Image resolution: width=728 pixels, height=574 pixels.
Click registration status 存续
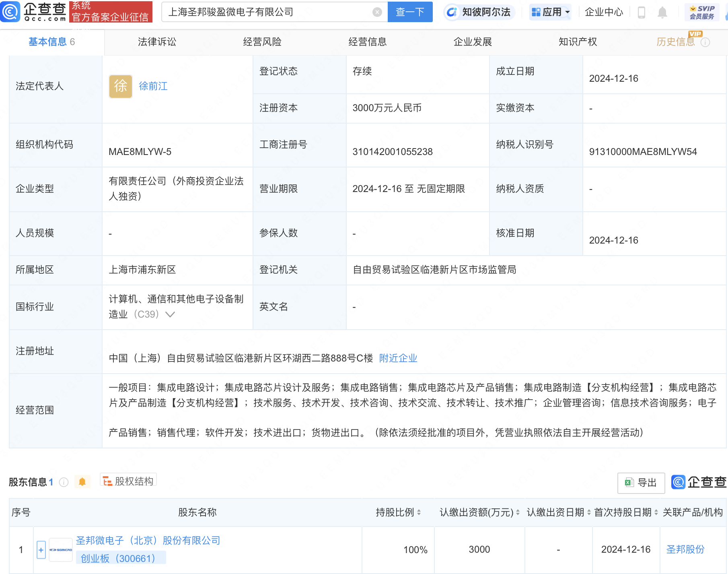(x=362, y=71)
